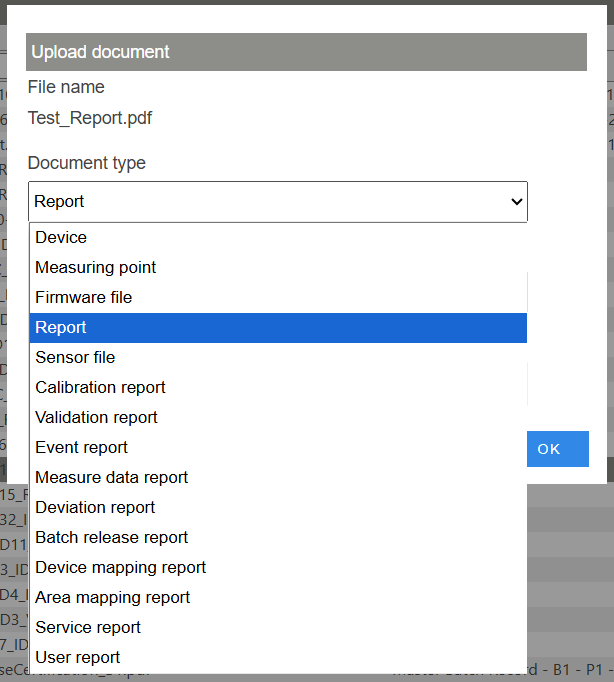614x682 pixels.
Task: Open the Document type dropdown showing Report
Action: pyautogui.click(x=278, y=201)
